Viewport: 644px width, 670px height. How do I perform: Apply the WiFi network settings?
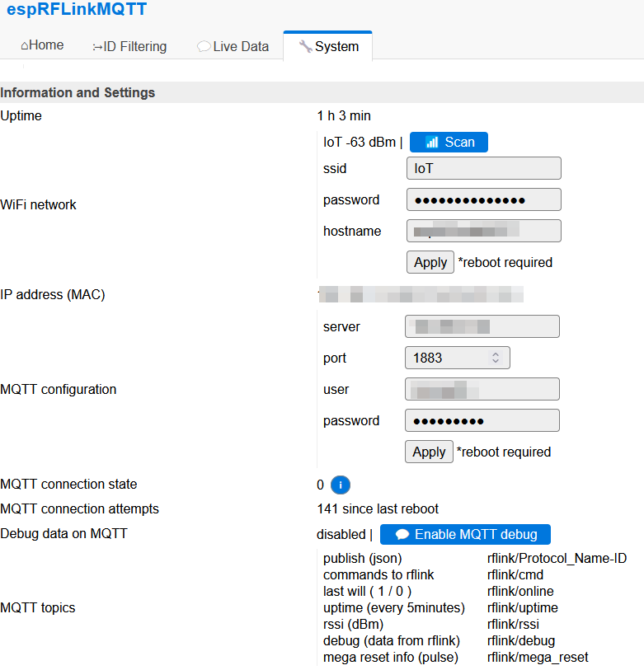coord(430,263)
